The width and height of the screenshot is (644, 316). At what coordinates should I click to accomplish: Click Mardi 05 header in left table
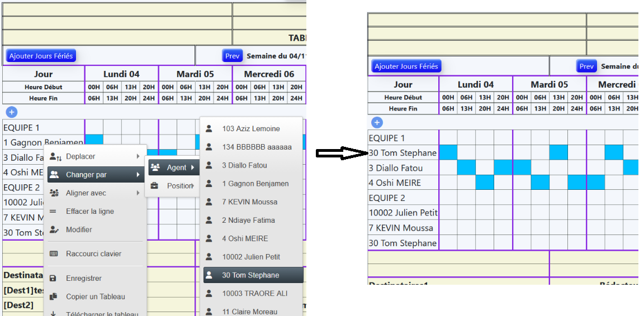click(195, 74)
